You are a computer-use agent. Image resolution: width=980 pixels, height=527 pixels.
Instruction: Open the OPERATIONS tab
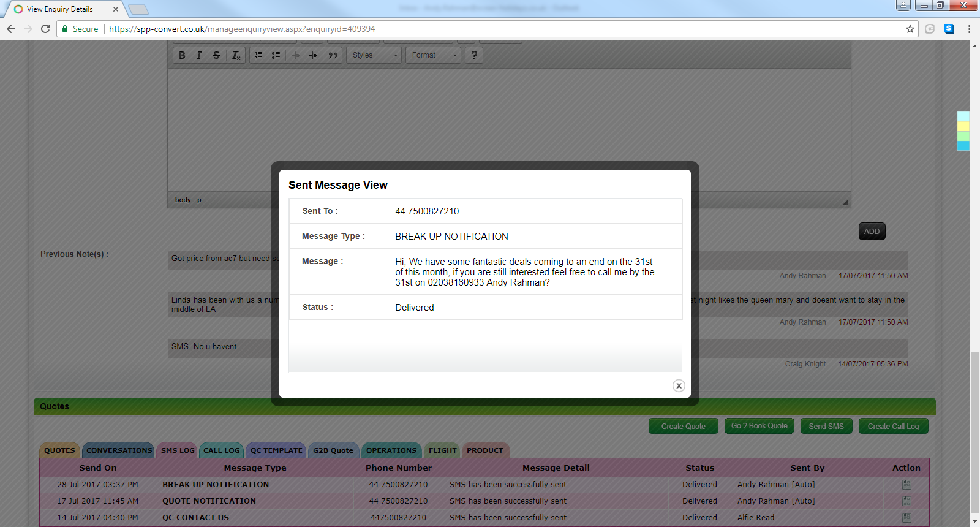[x=391, y=450]
